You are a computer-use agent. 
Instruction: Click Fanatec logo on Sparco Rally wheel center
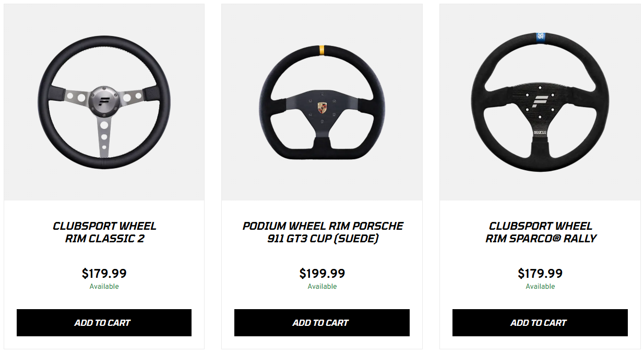click(540, 100)
